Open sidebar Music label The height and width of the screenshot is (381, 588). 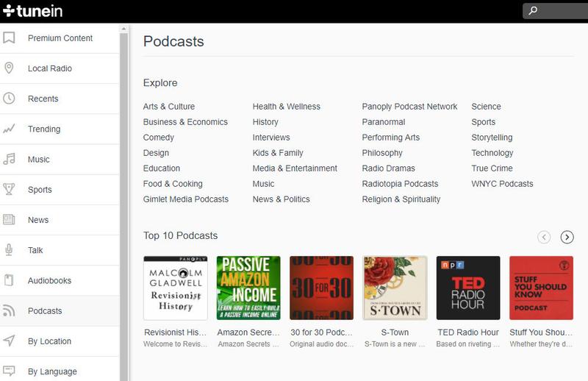click(39, 160)
